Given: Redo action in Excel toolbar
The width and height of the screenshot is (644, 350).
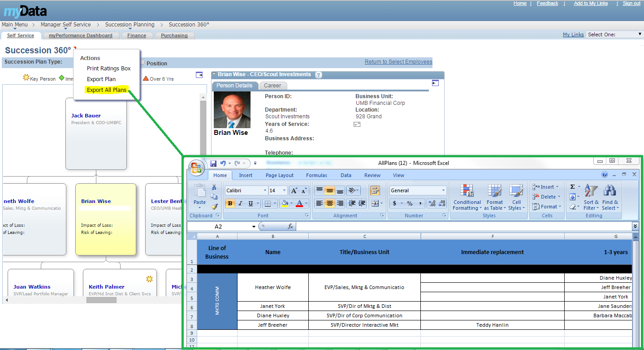Looking at the screenshot, I should [238, 164].
